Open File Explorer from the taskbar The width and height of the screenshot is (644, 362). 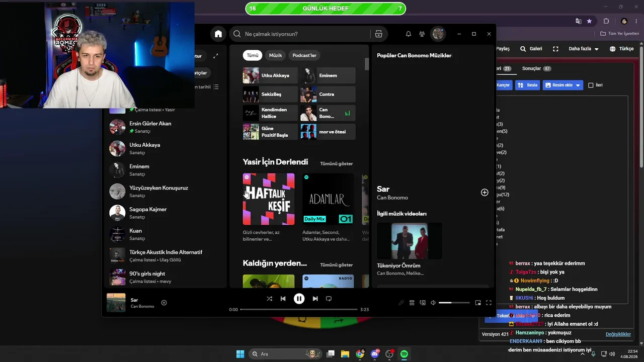345,354
